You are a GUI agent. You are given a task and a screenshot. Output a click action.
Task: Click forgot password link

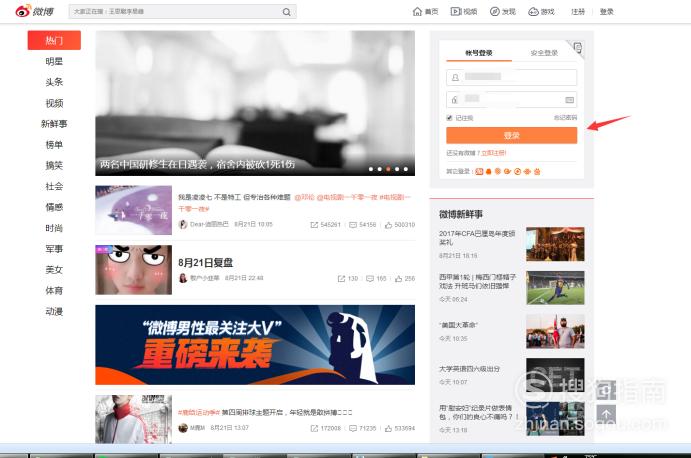point(565,118)
